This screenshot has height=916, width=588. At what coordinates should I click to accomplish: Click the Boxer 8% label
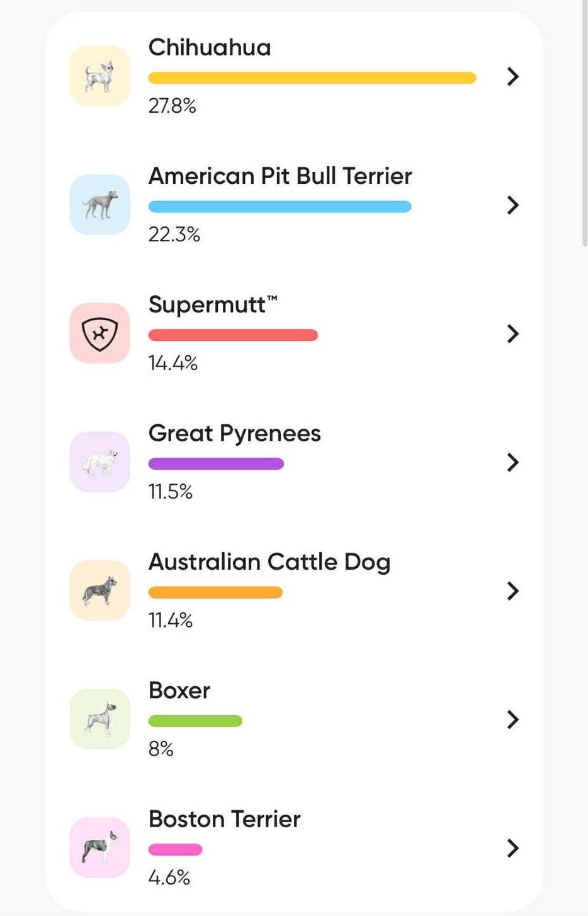(161, 749)
